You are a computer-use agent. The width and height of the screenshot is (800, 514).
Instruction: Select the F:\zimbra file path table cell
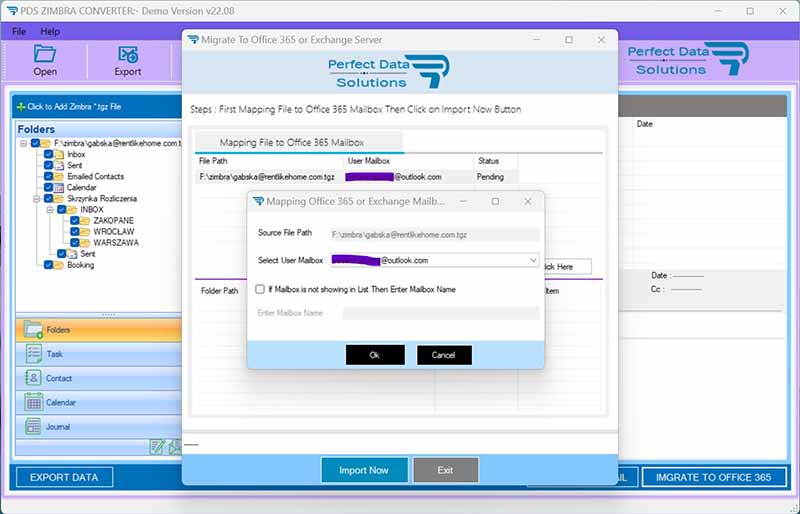pyautogui.click(x=267, y=177)
